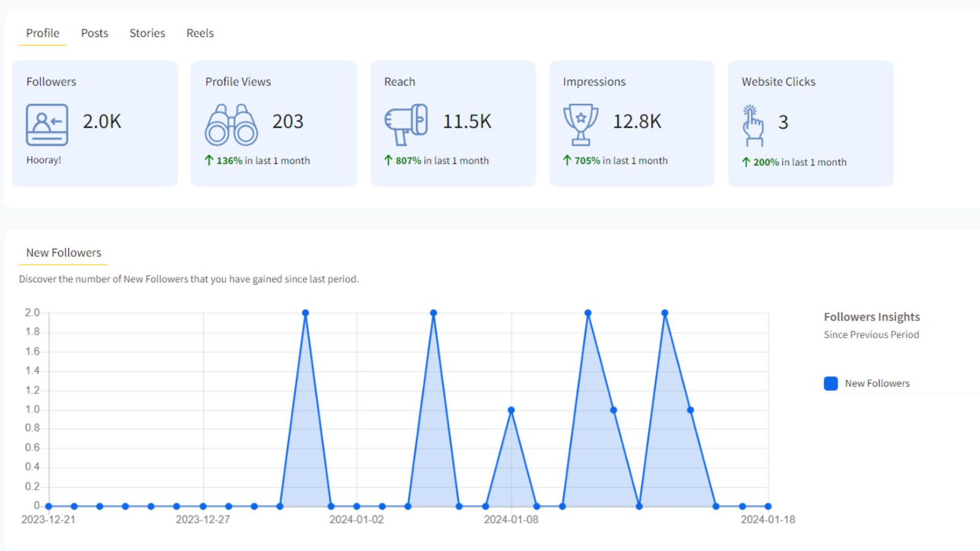Screen dimensions: 980x551
Task: Click the Followers profile card icon
Action: point(47,125)
